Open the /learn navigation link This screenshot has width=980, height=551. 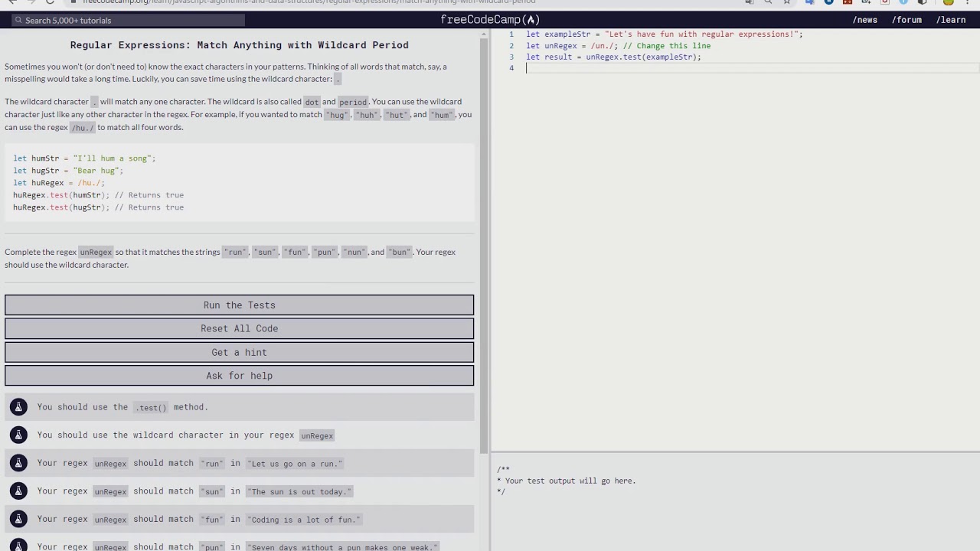(951, 20)
